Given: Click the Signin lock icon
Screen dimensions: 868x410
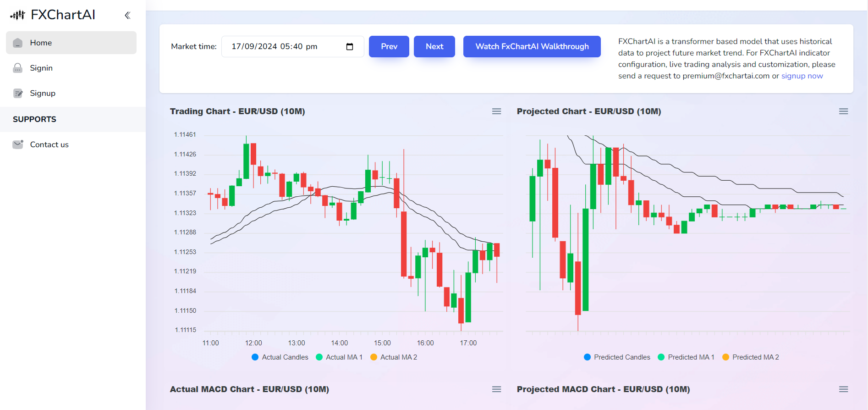Looking at the screenshot, I should (x=18, y=68).
